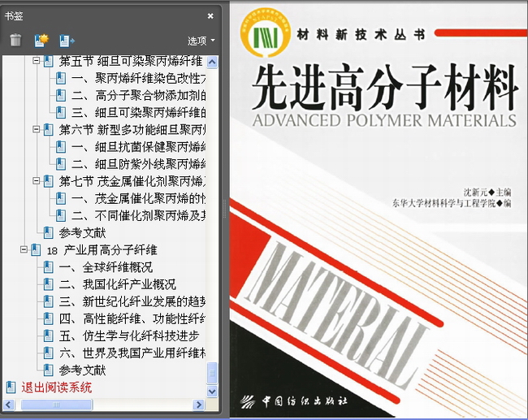
Task: Click the expand current bookmark icon
Action: click(x=67, y=41)
